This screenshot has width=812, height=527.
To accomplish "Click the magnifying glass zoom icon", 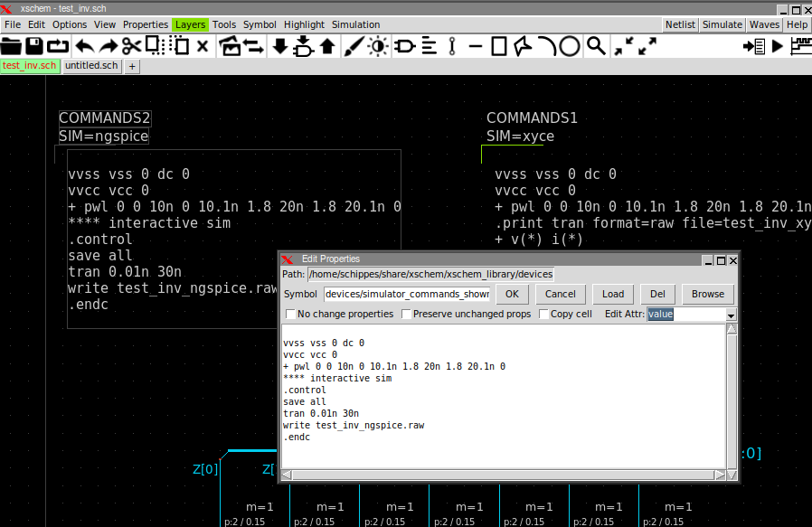I will coord(596,46).
